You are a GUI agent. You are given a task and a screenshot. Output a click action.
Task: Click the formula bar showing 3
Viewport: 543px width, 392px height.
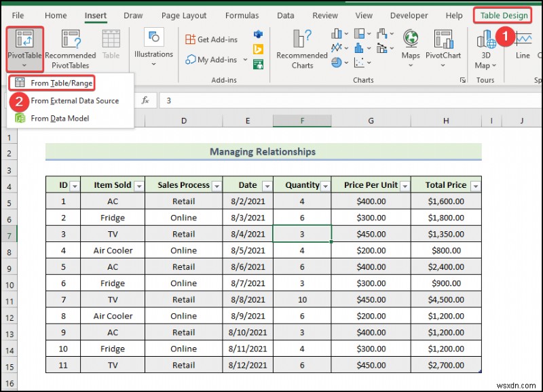[350, 100]
